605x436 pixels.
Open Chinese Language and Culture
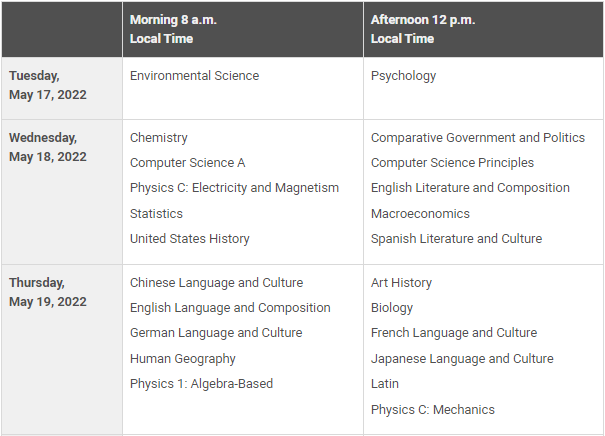pyautogui.click(x=216, y=283)
